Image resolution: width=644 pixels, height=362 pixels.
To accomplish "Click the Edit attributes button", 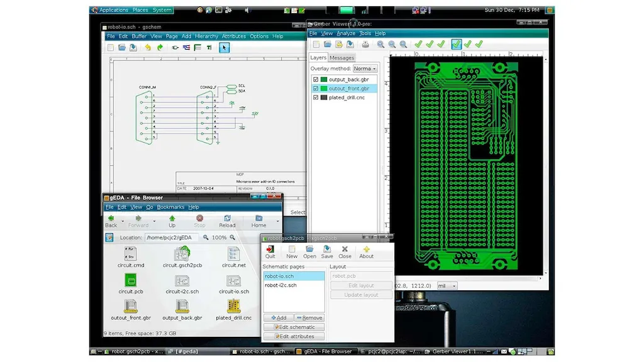I will click(294, 337).
